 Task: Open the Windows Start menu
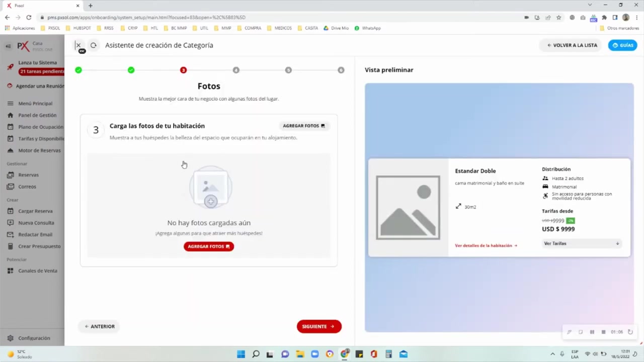pos(241,354)
